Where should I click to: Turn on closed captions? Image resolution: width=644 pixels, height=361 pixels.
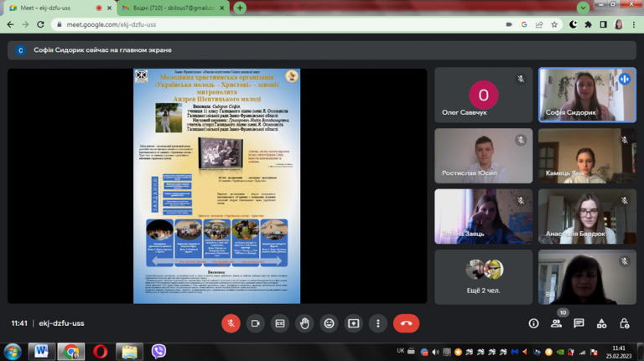[280, 323]
